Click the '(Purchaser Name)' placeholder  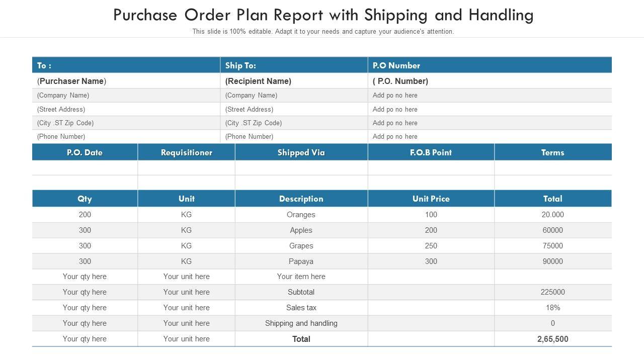coord(71,81)
